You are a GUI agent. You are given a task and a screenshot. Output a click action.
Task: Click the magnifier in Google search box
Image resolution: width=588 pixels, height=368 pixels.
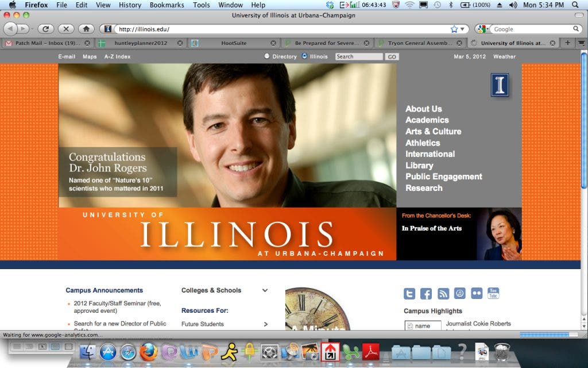(x=576, y=29)
